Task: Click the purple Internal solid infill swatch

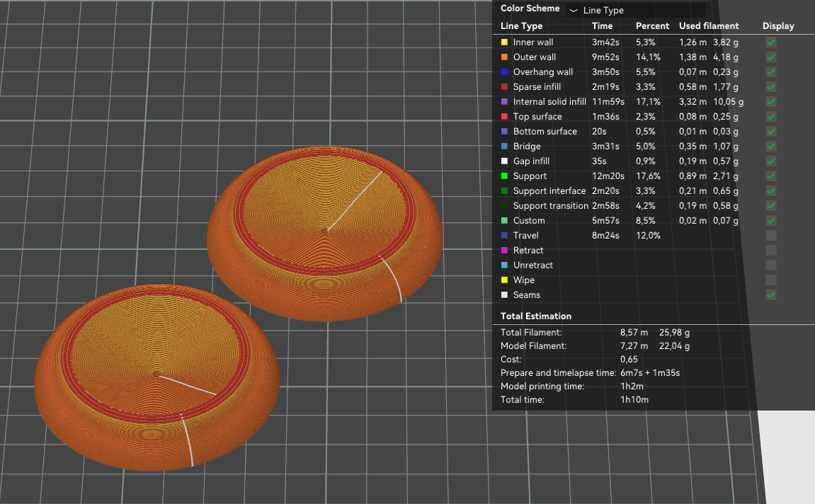Action: click(x=504, y=102)
